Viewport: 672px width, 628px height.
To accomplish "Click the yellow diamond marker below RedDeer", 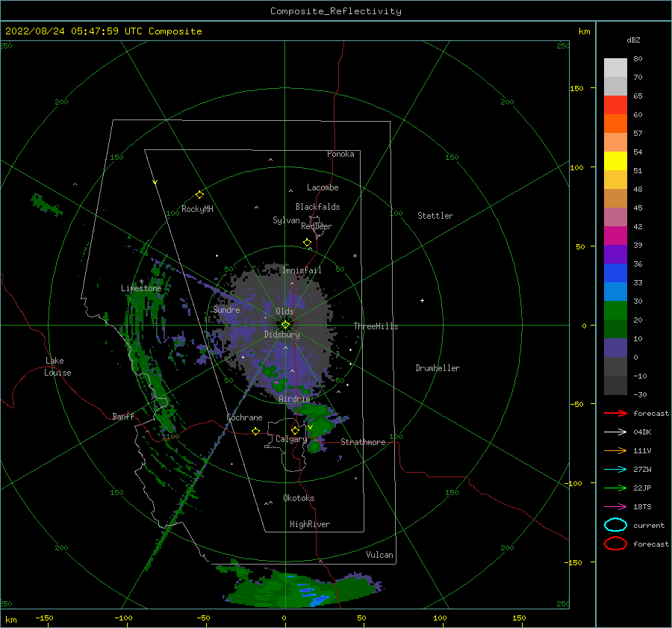I will click(308, 243).
